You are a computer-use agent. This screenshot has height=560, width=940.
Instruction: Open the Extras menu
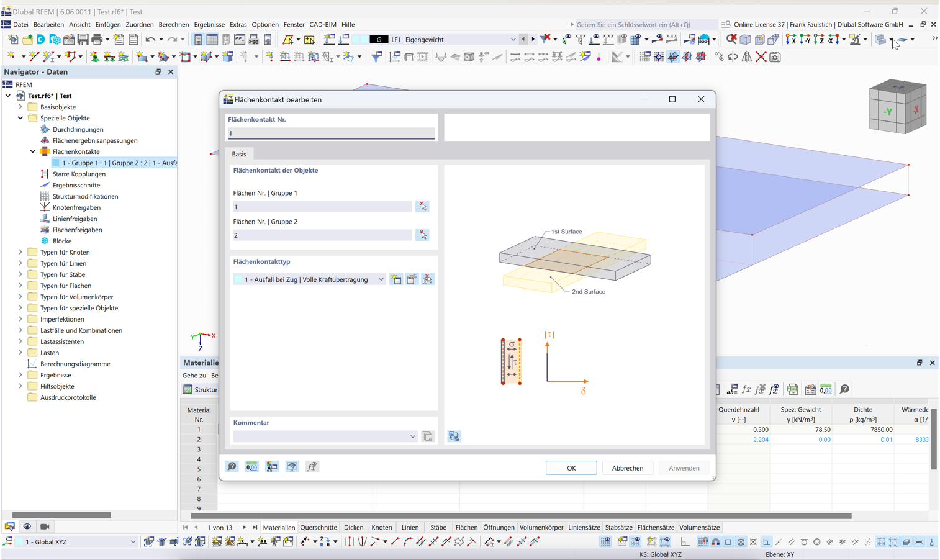coord(238,24)
